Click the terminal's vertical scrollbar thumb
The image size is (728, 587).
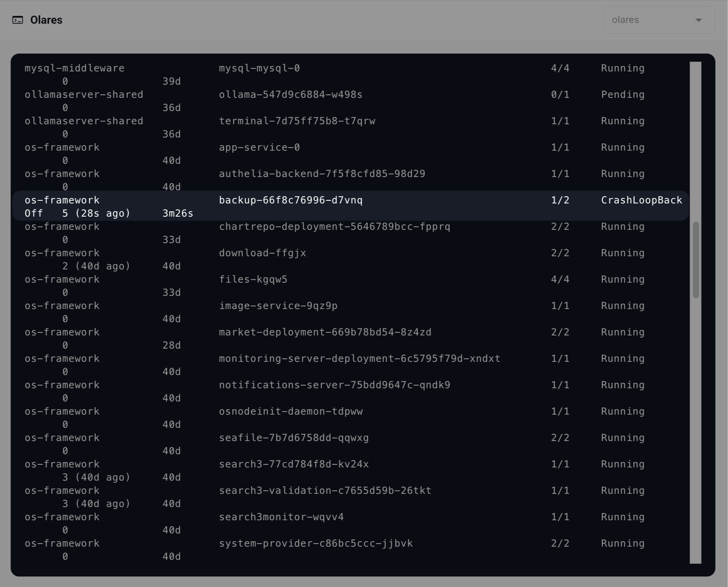(696, 260)
